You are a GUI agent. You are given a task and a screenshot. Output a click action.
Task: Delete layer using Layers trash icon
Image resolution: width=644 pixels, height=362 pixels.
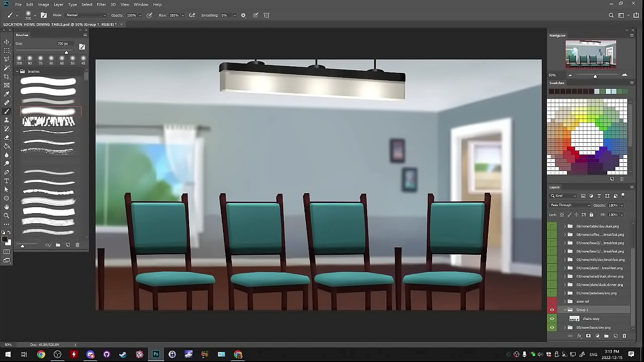pyautogui.click(x=624, y=336)
